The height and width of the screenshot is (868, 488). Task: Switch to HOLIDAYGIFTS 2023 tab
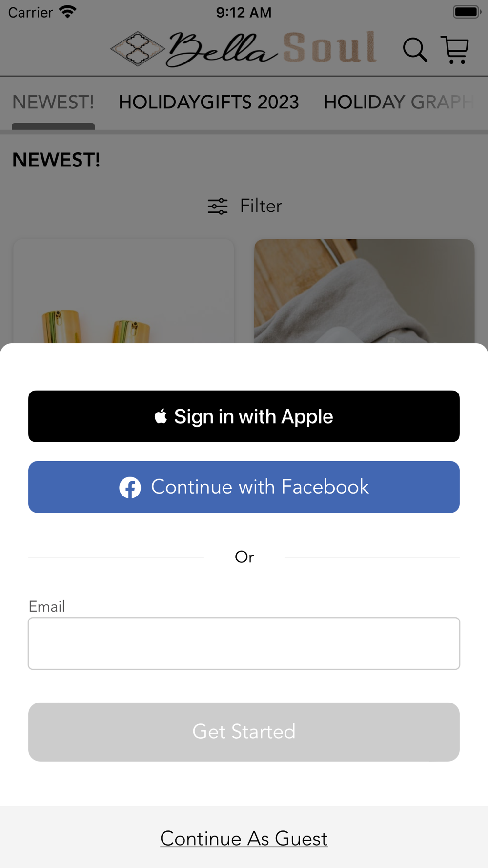click(209, 103)
